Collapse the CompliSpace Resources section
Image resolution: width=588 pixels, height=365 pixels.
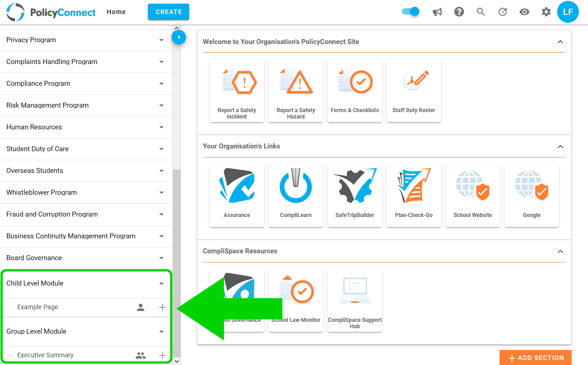(560, 252)
